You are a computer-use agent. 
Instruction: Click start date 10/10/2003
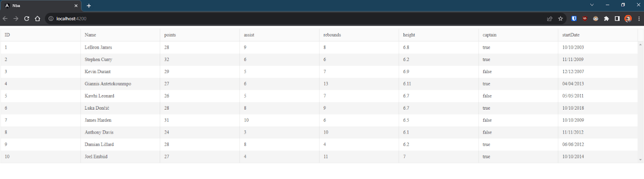pos(573,47)
